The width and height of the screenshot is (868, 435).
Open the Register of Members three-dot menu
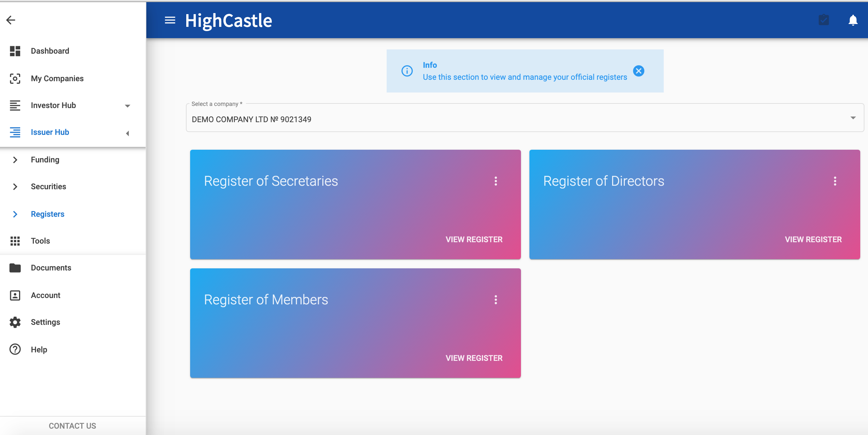click(x=495, y=300)
